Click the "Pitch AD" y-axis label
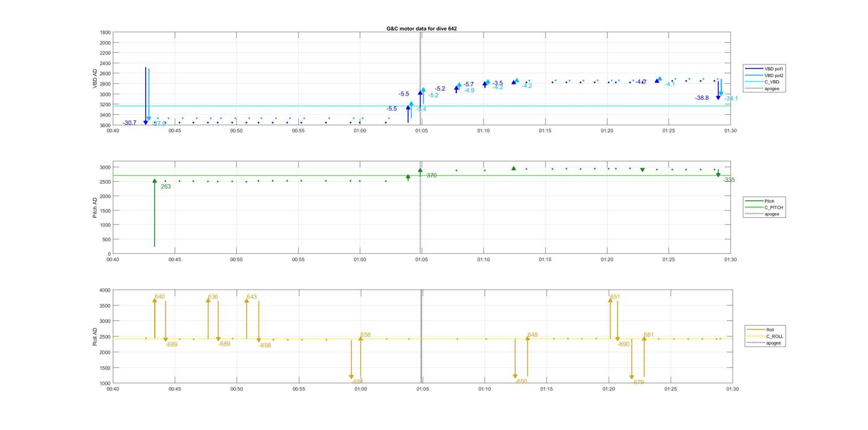Screen dimensions: 868x430 (95, 208)
